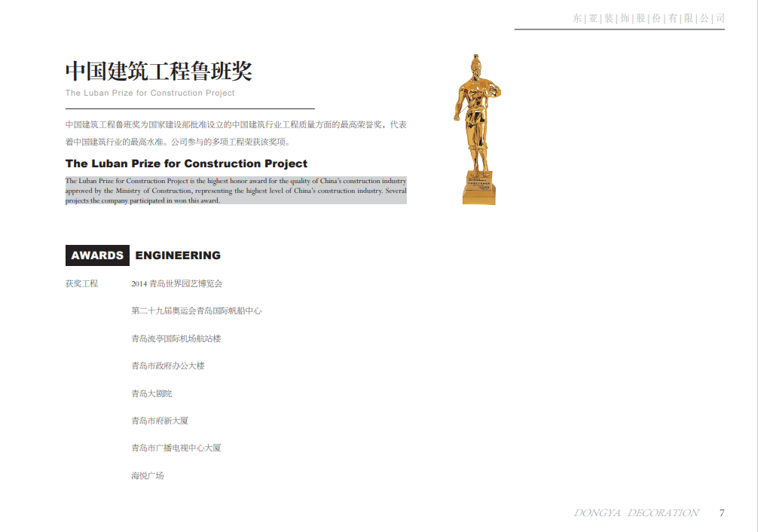The height and width of the screenshot is (532, 758).
Task: Click the page number 7
Action: click(x=722, y=512)
